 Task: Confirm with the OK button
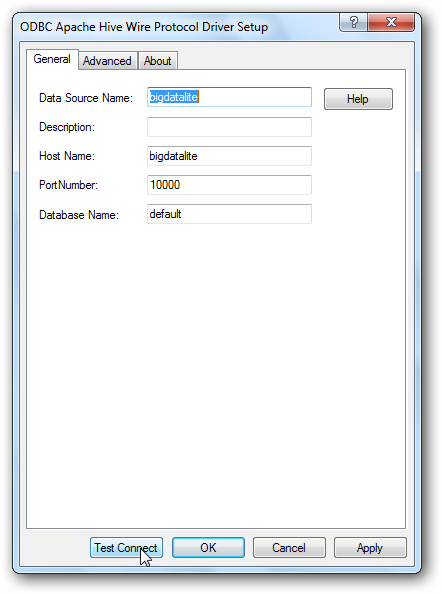(208, 547)
